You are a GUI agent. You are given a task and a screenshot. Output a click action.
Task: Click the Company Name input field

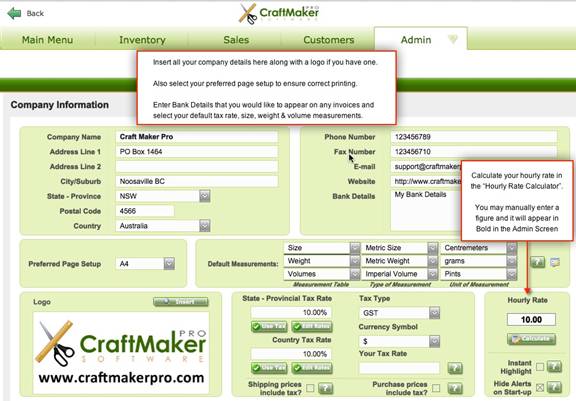197,137
